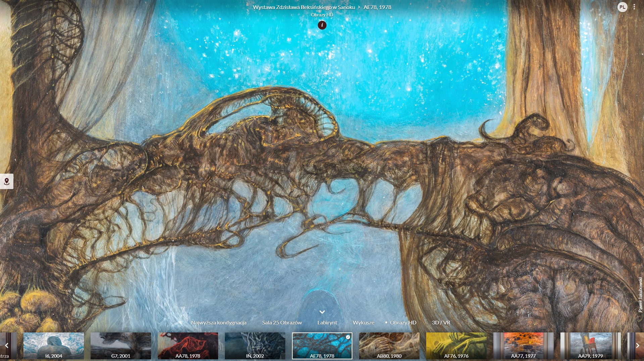The height and width of the screenshot is (361, 644).
Task: Click the Wystawa Zdzisława Beksińskiego w Sanoku breadcrumb
Action: tap(304, 7)
